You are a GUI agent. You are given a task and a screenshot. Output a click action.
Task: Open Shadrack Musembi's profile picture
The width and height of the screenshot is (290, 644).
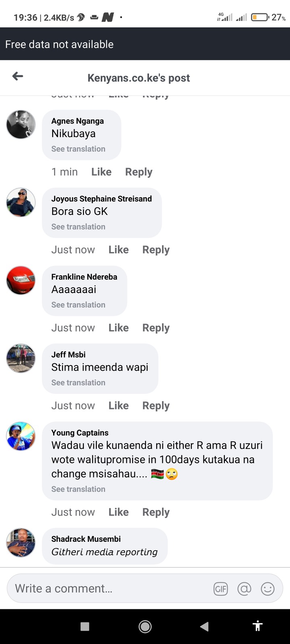tap(21, 543)
